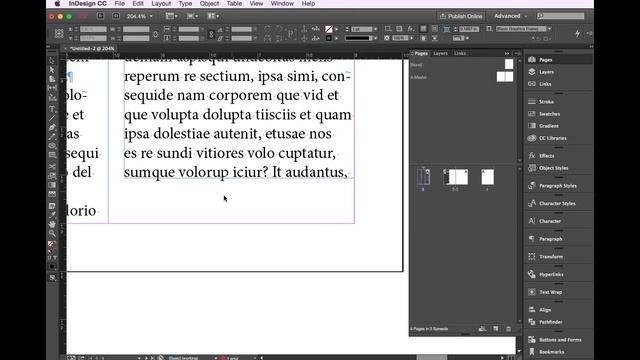The height and width of the screenshot is (360, 640).
Task: Click the fill color swatch in Control panel
Action: coord(329,29)
